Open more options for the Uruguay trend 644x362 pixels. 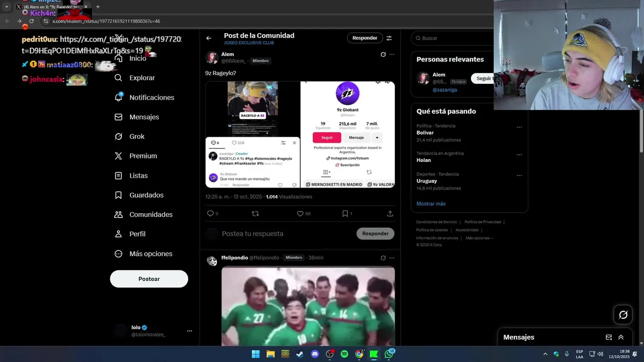pos(519,175)
